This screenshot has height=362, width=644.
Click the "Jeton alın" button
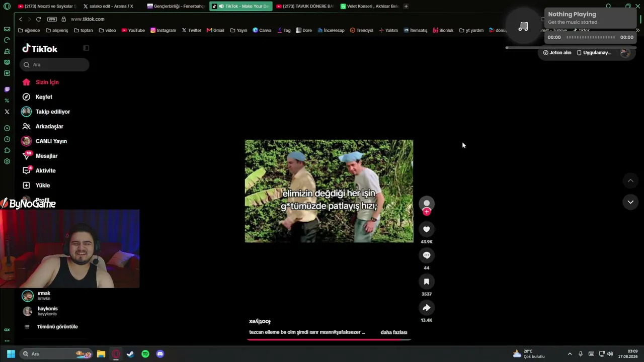(x=557, y=52)
